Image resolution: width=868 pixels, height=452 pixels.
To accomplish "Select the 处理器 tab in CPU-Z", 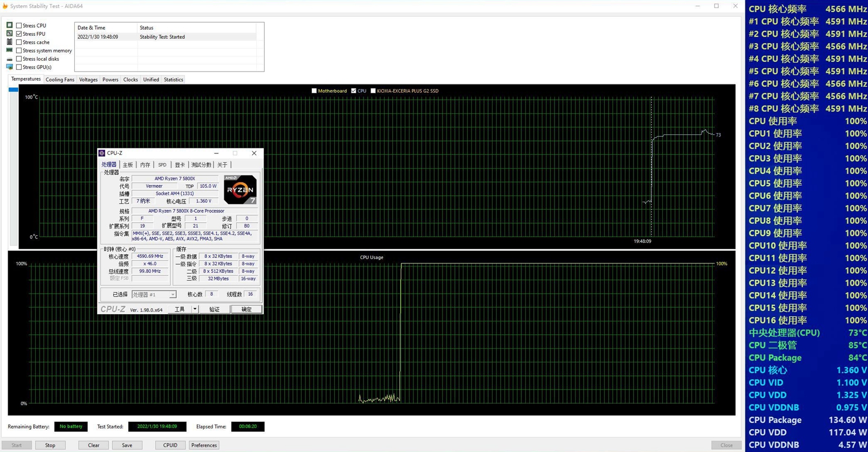I will (109, 165).
